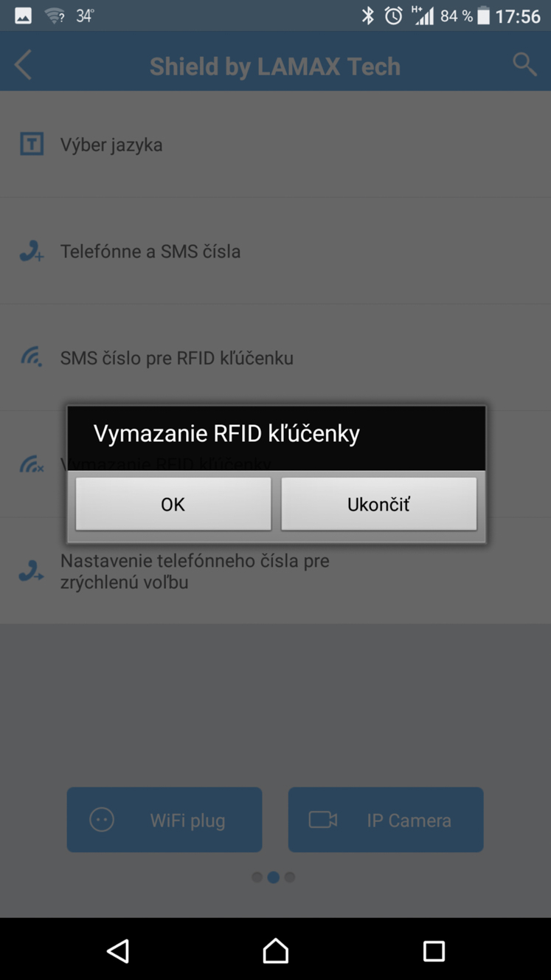The width and height of the screenshot is (551, 980).
Task: Go to the third page indicator dot
Action: [290, 877]
